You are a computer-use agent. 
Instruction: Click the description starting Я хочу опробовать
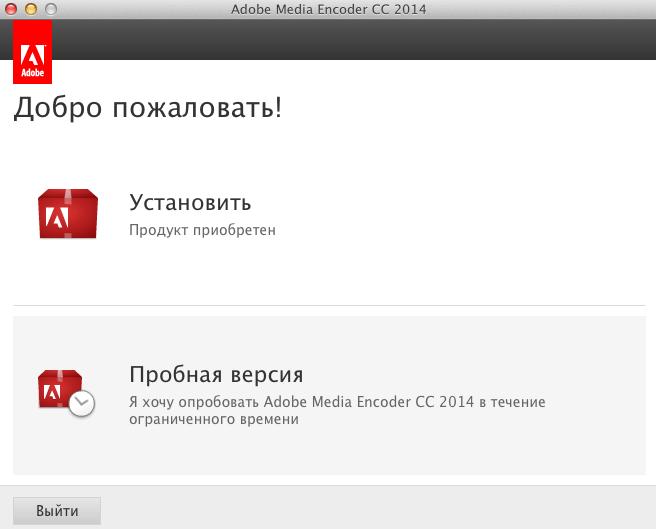click(x=337, y=410)
